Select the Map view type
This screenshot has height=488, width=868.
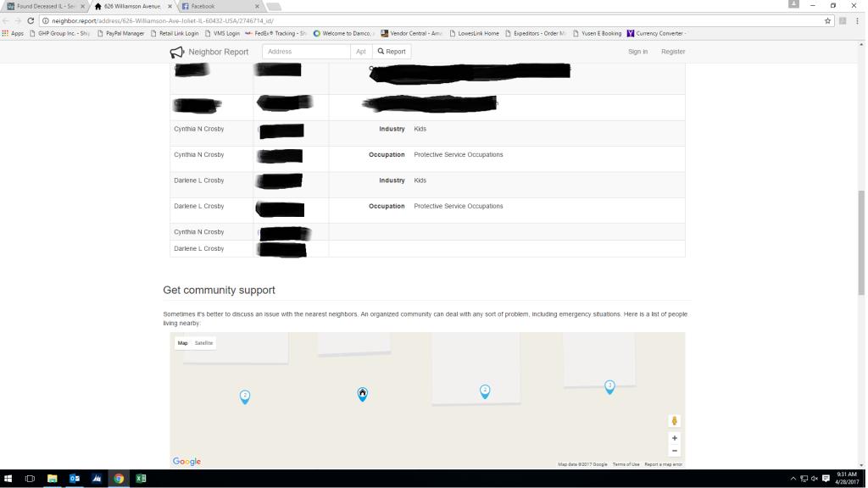(x=182, y=343)
